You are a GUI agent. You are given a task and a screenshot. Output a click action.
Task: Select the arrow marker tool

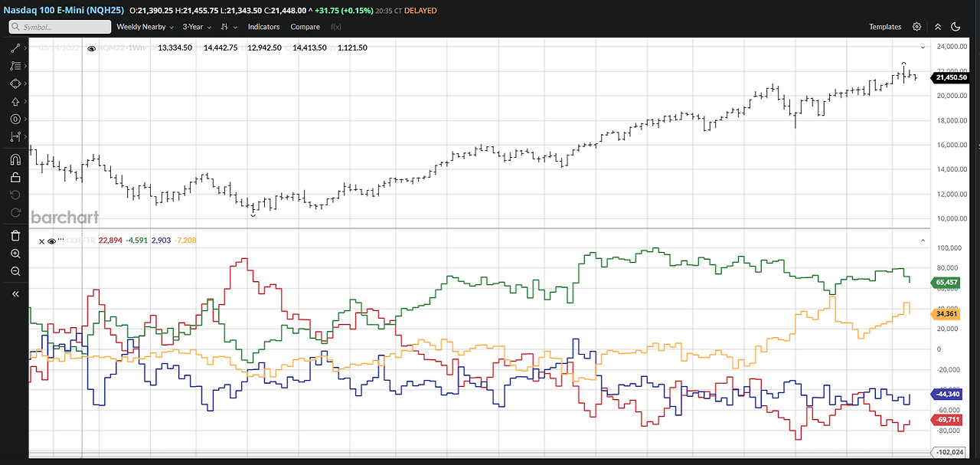coord(15,101)
